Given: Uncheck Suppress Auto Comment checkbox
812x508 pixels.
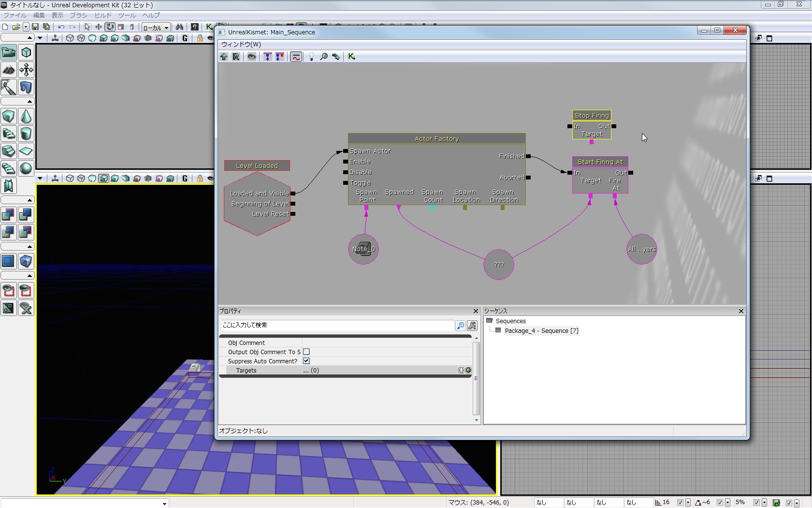Looking at the screenshot, I should point(306,361).
